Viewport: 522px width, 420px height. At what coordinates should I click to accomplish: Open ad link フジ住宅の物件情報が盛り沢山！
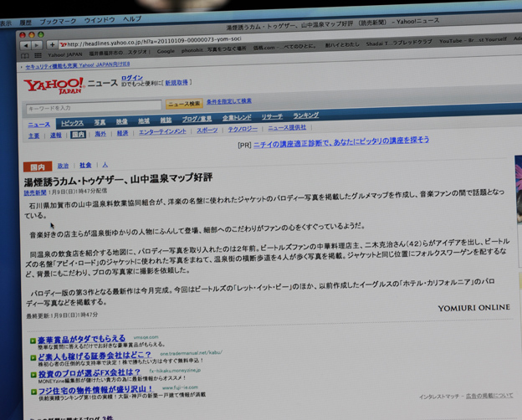(x=96, y=390)
